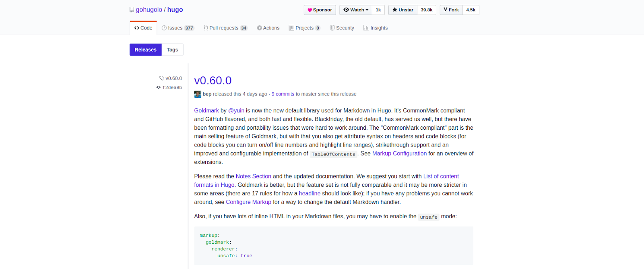
Task: Switch to the Tags view
Action: [x=172, y=50]
